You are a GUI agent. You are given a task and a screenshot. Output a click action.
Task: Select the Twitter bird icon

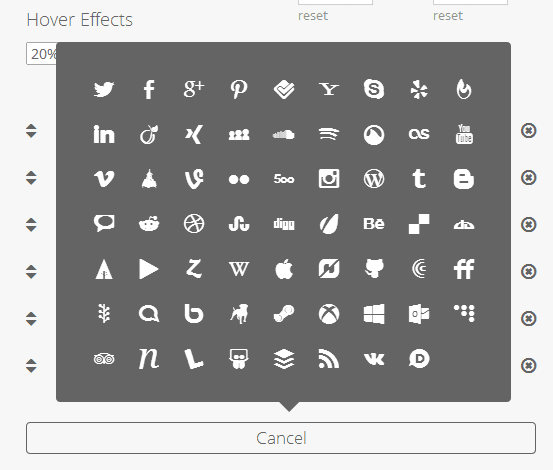[x=104, y=89]
